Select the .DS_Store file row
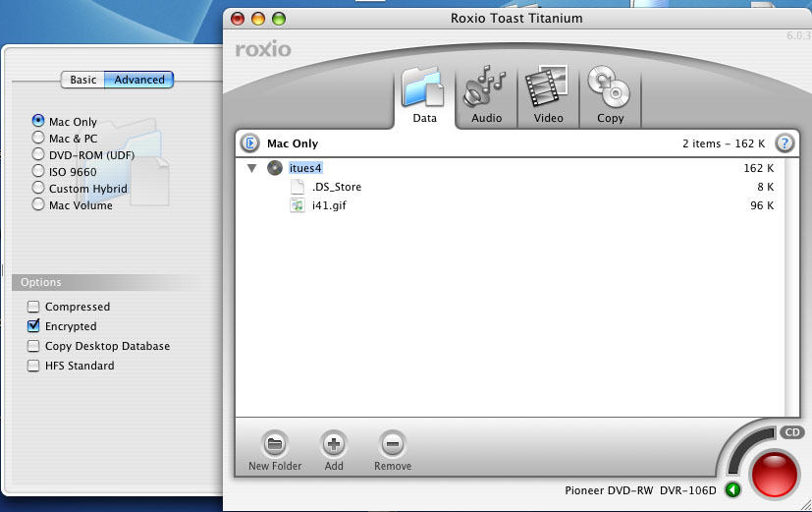Screen dimensions: 812x512 [511, 187]
